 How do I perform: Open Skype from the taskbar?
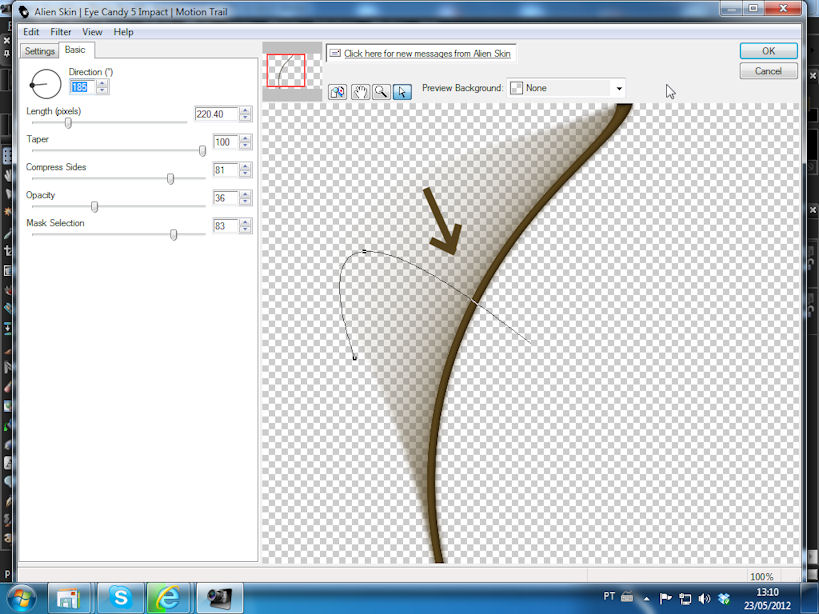coord(120,598)
